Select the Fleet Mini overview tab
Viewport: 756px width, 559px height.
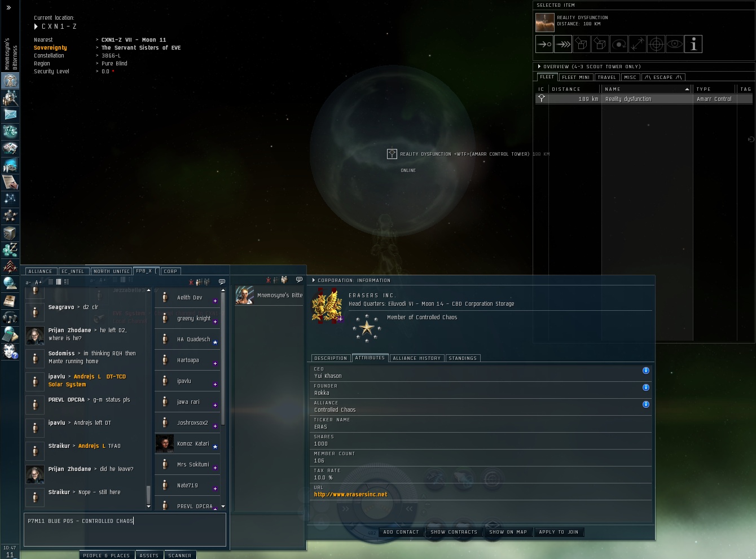pos(575,77)
